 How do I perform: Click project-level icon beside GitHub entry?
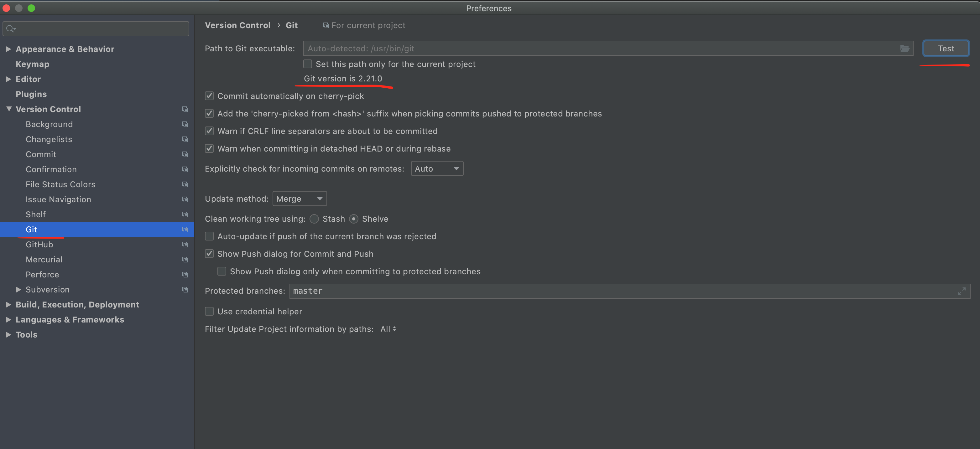click(185, 245)
